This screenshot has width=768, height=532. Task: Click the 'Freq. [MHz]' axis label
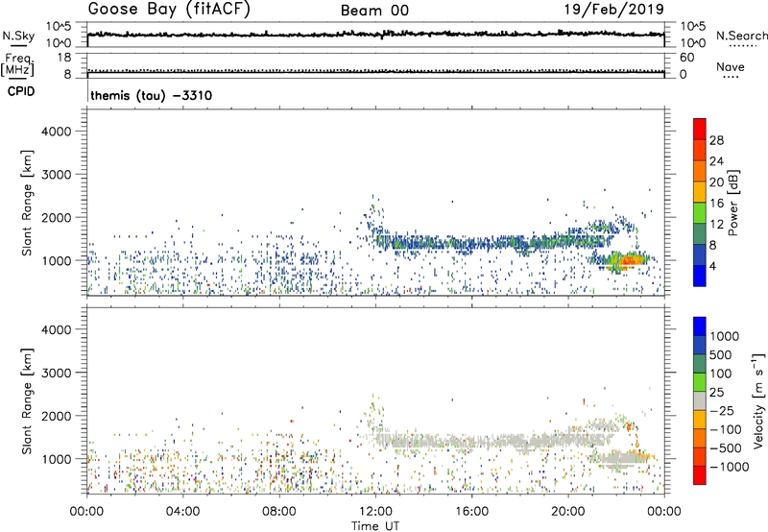18,64
